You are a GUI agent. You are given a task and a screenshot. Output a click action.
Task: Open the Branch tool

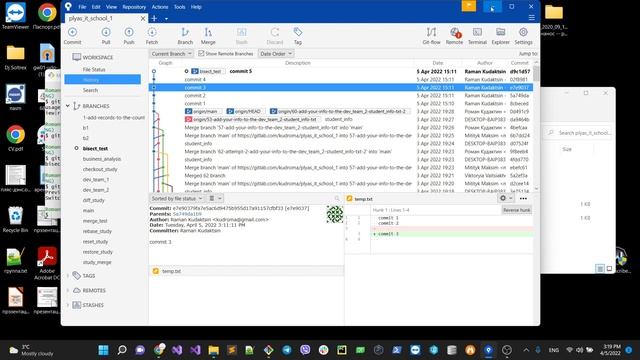(x=185, y=36)
